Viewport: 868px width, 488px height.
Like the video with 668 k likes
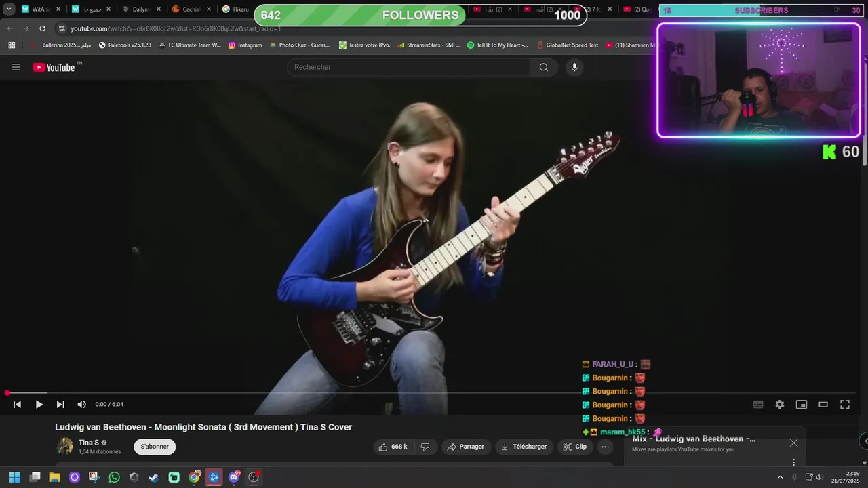[x=393, y=447]
